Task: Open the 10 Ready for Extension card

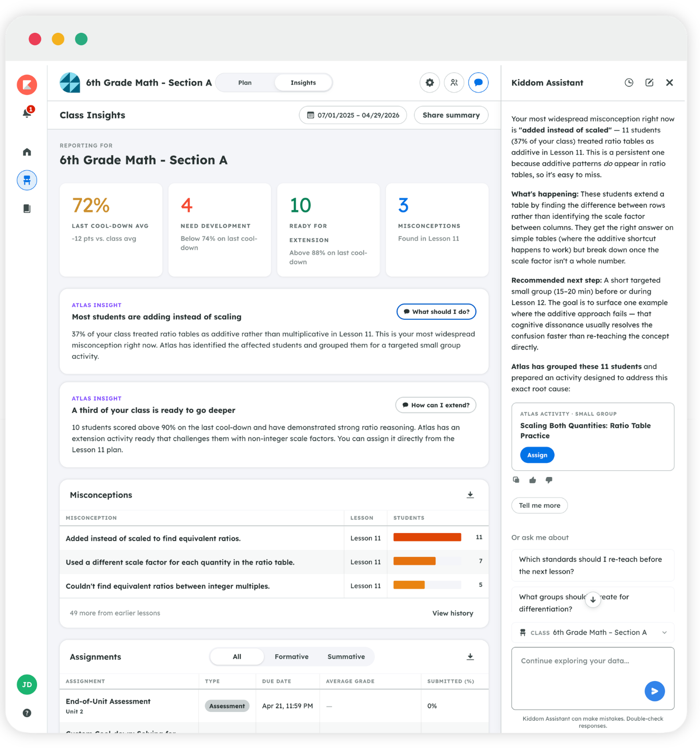Action: [329, 230]
